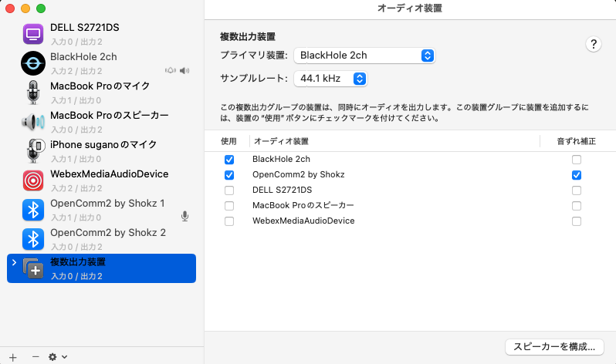
Task: Click WebexMediaAudioDevice name in device table
Action: (303, 221)
